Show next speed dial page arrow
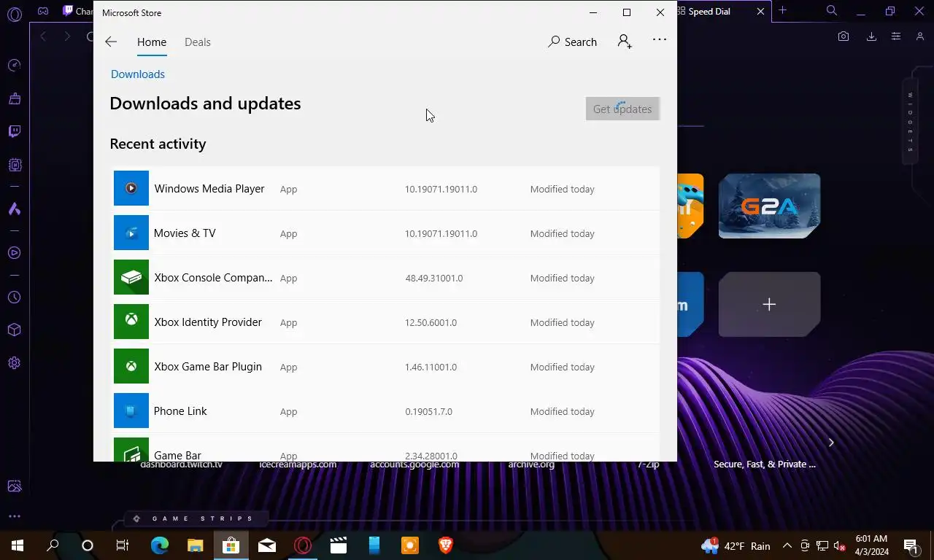The width and height of the screenshot is (934, 560). (x=830, y=442)
